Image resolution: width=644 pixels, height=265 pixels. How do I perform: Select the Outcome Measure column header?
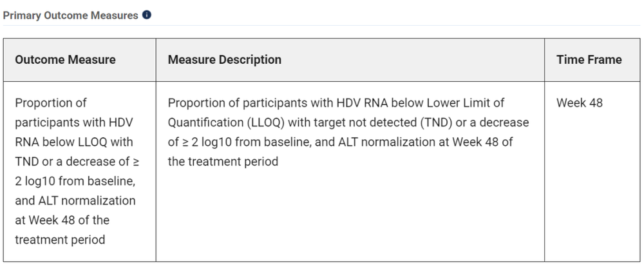[x=65, y=60]
